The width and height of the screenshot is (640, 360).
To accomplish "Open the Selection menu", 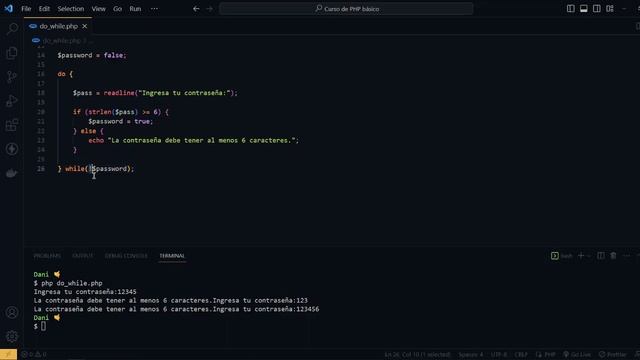I will (x=71, y=9).
